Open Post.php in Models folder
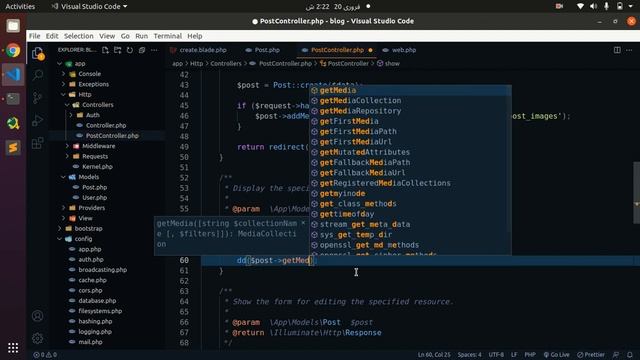The height and width of the screenshot is (360, 640). pyautogui.click(x=95, y=187)
